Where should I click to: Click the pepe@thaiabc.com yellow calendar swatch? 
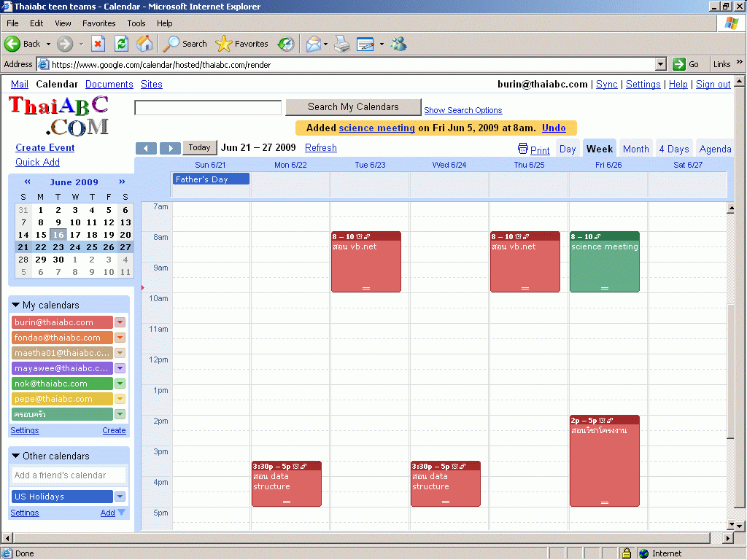point(62,399)
